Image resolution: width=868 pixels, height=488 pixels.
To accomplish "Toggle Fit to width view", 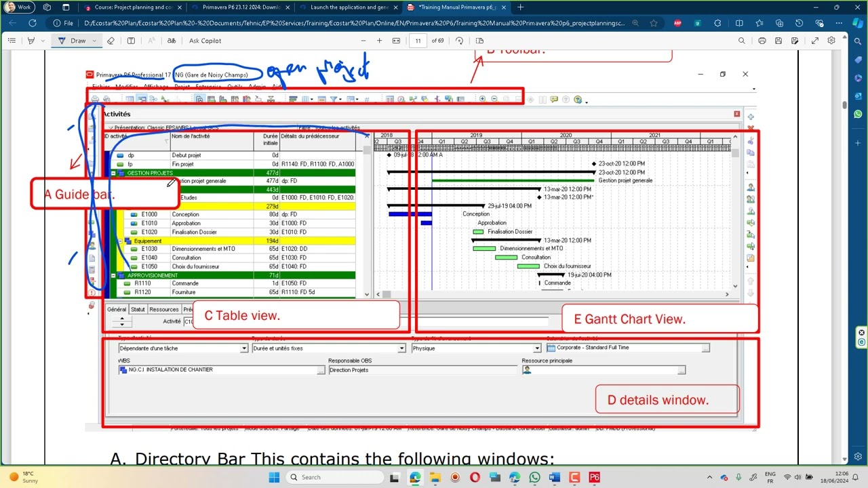I will [397, 41].
